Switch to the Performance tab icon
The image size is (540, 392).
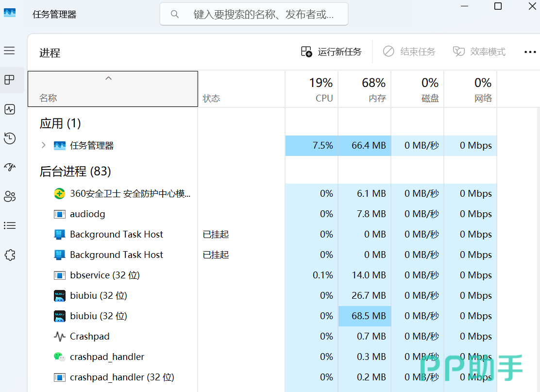tap(10, 109)
